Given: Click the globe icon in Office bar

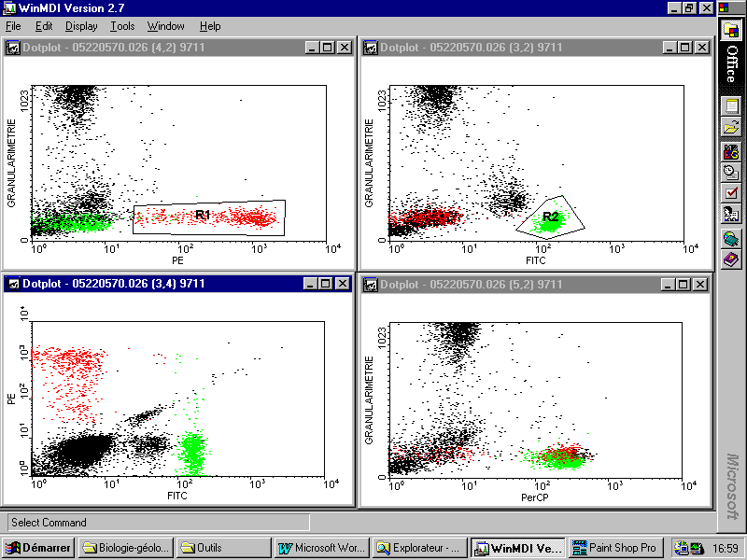Looking at the screenshot, I should click(731, 239).
